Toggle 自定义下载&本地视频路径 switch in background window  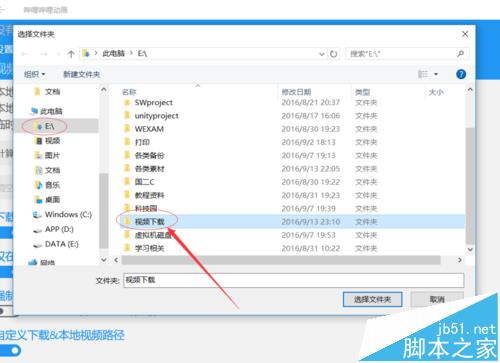[11, 351]
